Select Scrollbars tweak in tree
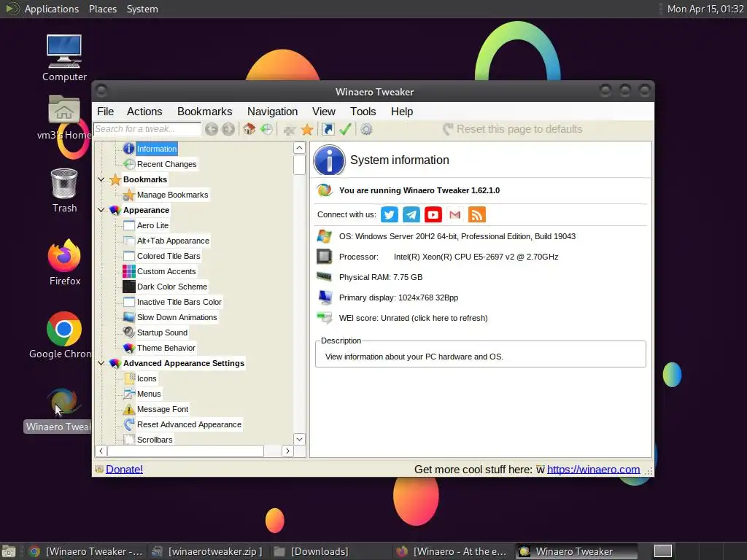Viewport: 747px width, 560px height. click(x=155, y=440)
